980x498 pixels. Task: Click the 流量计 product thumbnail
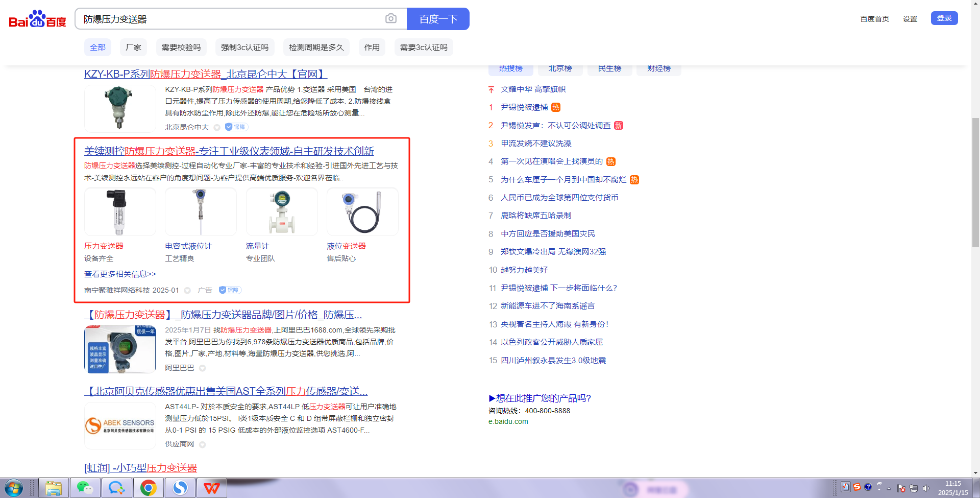click(x=282, y=212)
